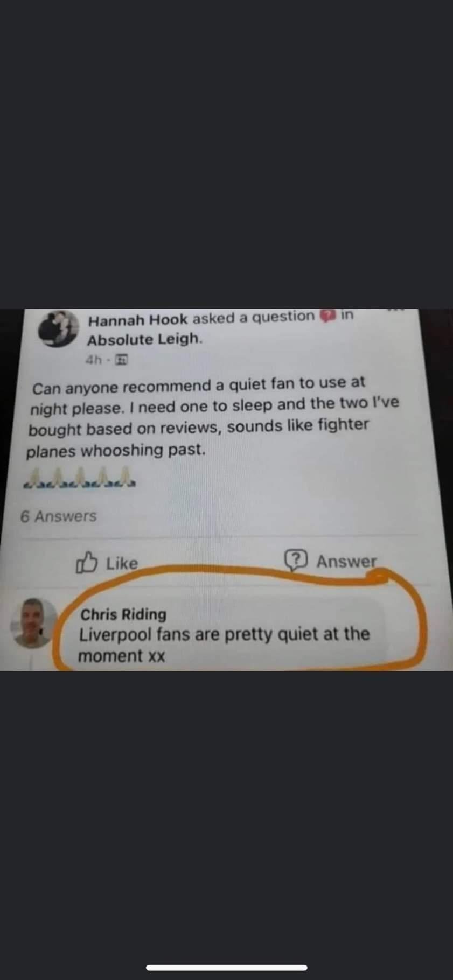Open Chris Riding's profile photo
Screen dimensions: 453x980
tap(35, 622)
